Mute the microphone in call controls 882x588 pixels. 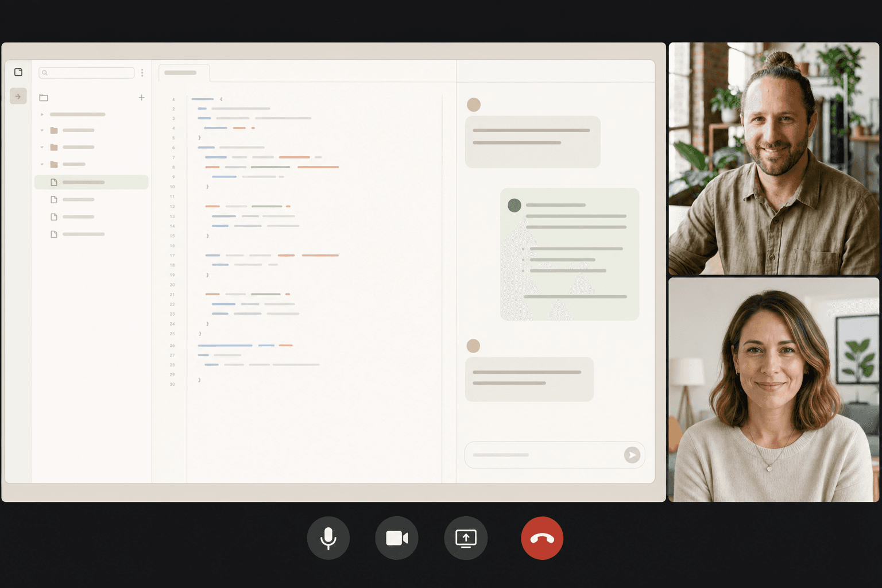[x=328, y=538]
